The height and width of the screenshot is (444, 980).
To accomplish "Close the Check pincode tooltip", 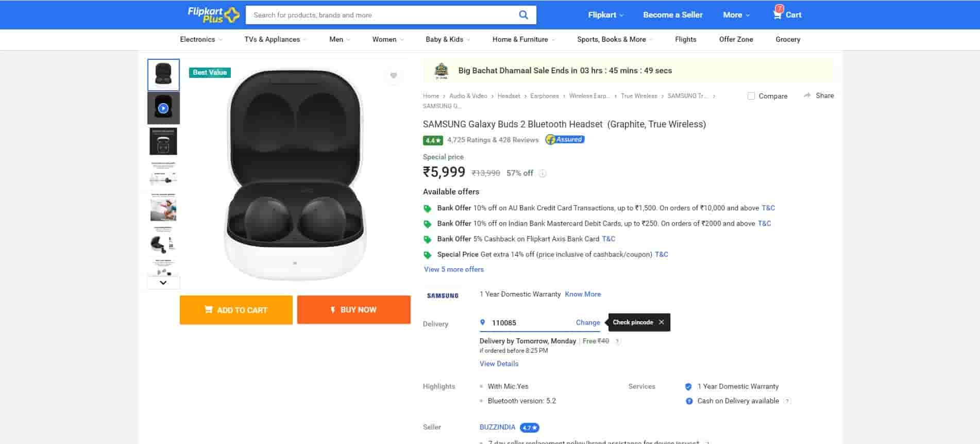I will point(661,322).
